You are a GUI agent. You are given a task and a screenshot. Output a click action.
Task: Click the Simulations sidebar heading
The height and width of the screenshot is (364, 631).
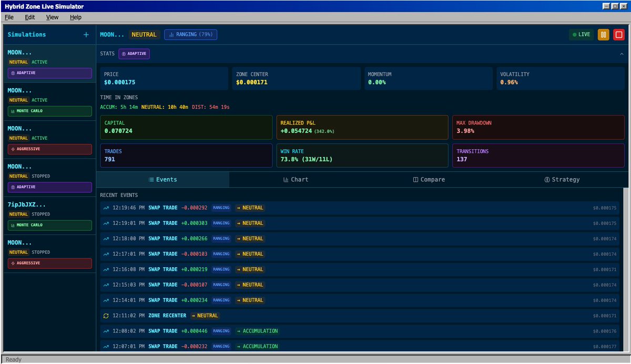point(27,35)
